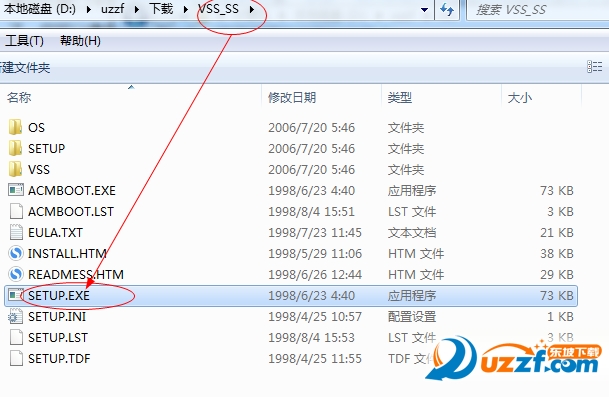Click the 29 KB size of READMESS.HTM
The width and height of the screenshot is (609, 397).
(x=557, y=274)
